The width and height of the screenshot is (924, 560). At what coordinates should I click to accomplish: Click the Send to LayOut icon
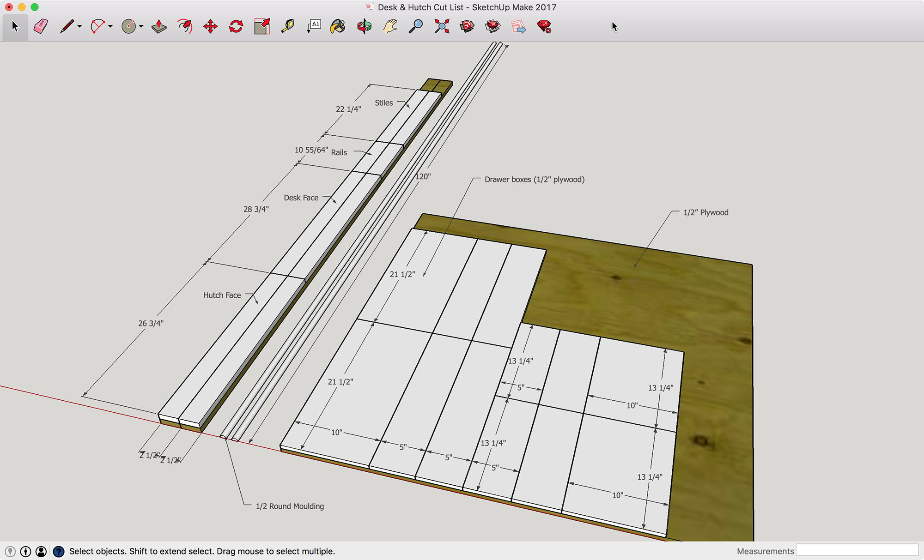(518, 26)
